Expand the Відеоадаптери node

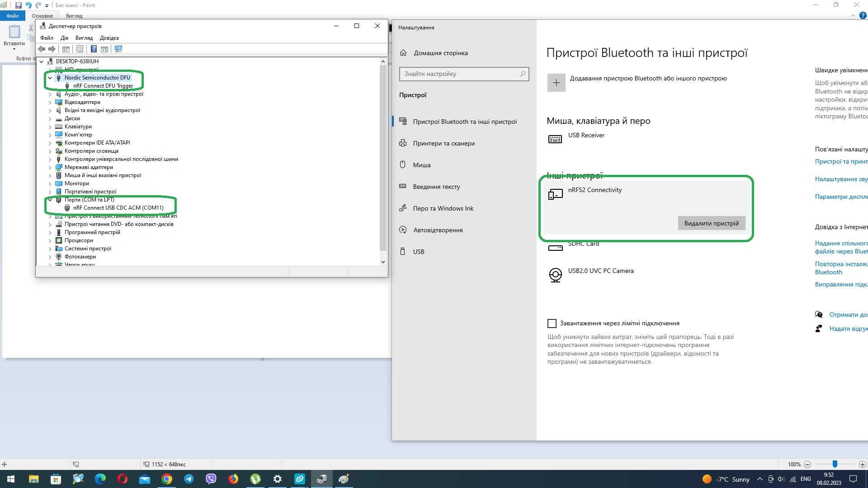pyautogui.click(x=50, y=102)
